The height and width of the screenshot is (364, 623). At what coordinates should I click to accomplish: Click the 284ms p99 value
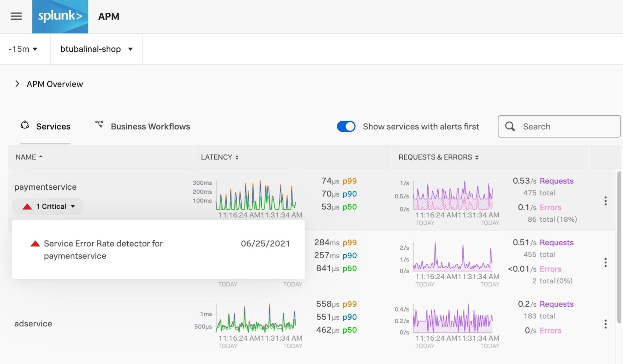coord(335,243)
